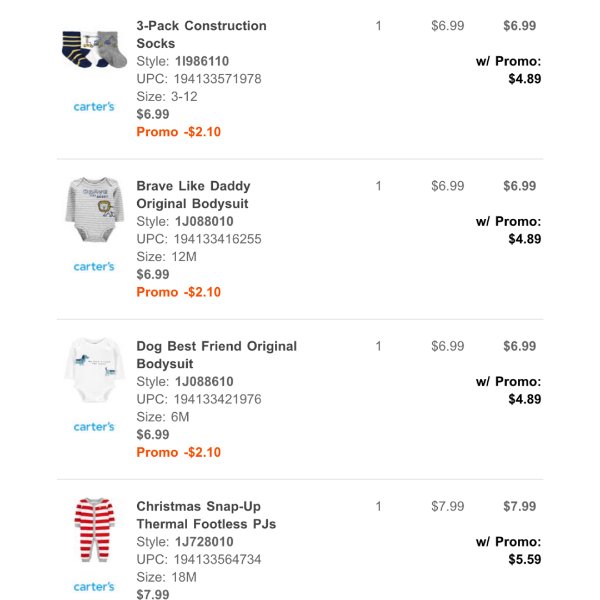Select style number 1J088610
600x600 pixels.
204,382
